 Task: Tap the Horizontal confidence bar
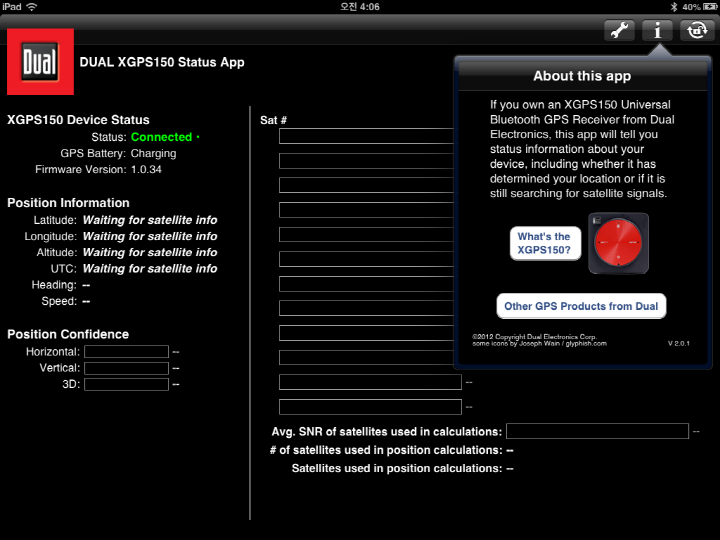[126, 352]
